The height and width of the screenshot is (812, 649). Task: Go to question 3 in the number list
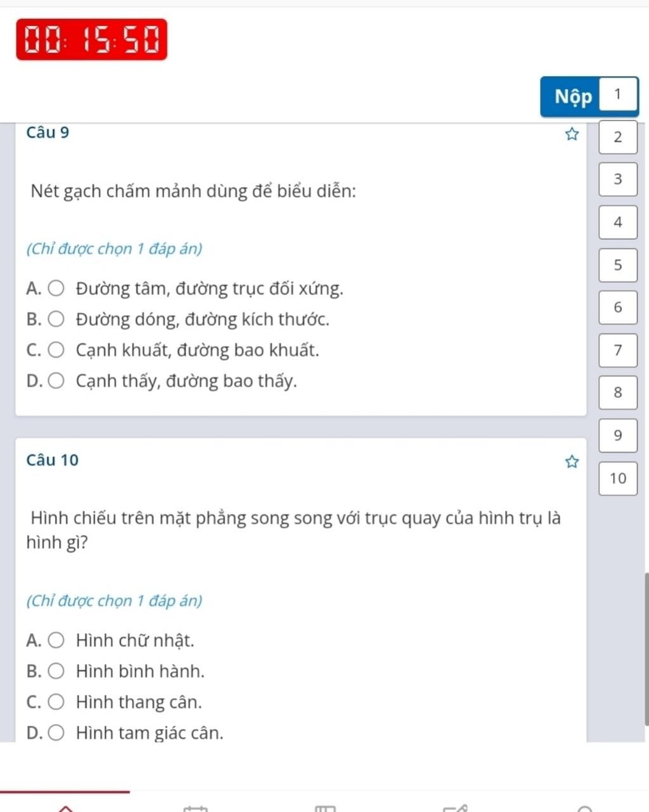click(x=618, y=179)
